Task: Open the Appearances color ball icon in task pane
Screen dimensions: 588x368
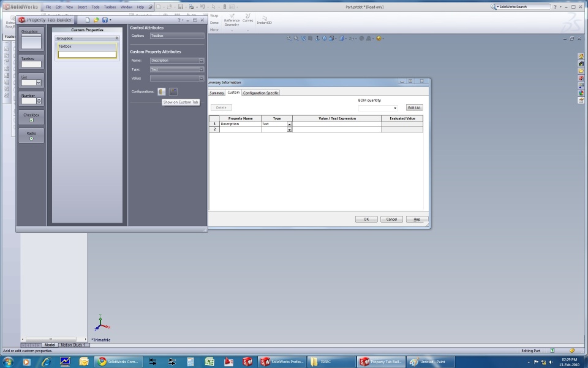Action: 581,93
